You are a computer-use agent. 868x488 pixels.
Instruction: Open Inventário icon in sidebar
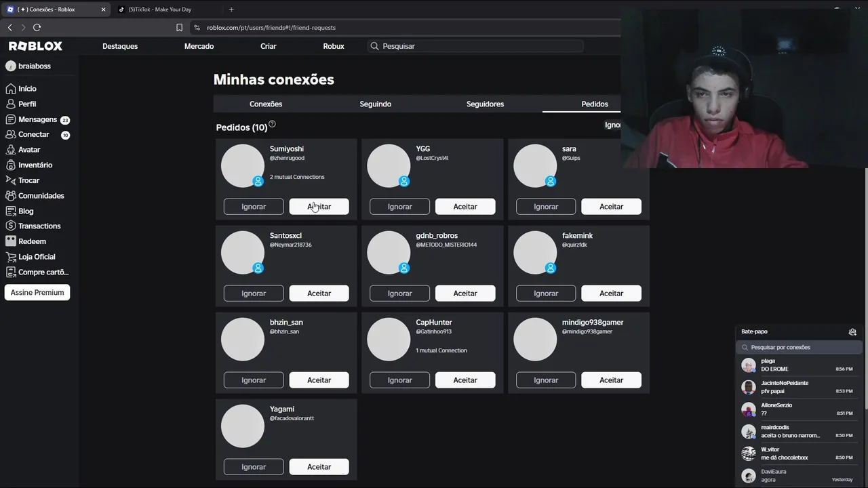tap(10, 165)
